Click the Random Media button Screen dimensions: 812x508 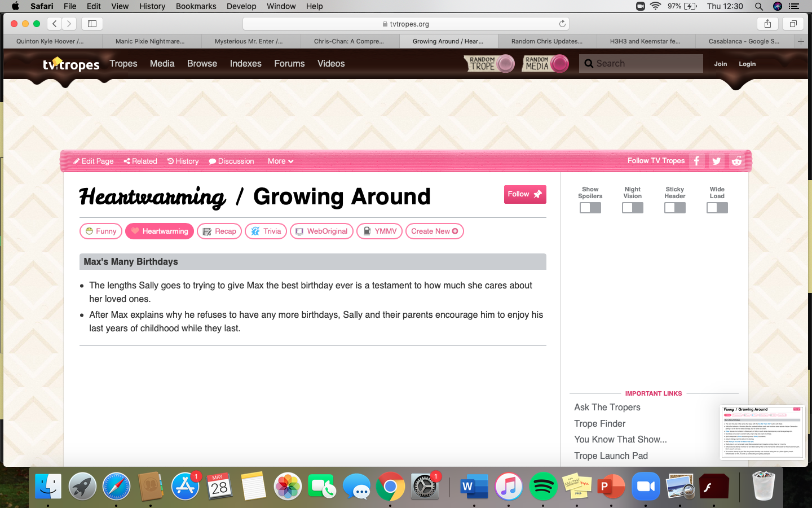(545, 63)
